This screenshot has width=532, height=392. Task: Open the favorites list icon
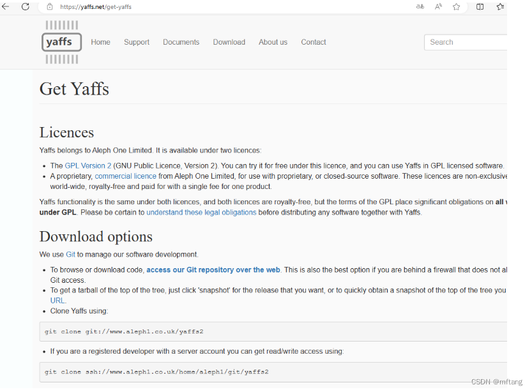[x=500, y=6]
